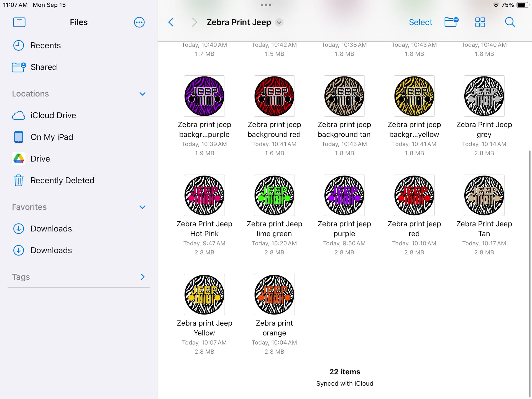Open Zebra print orange thumbnail

pyautogui.click(x=274, y=295)
